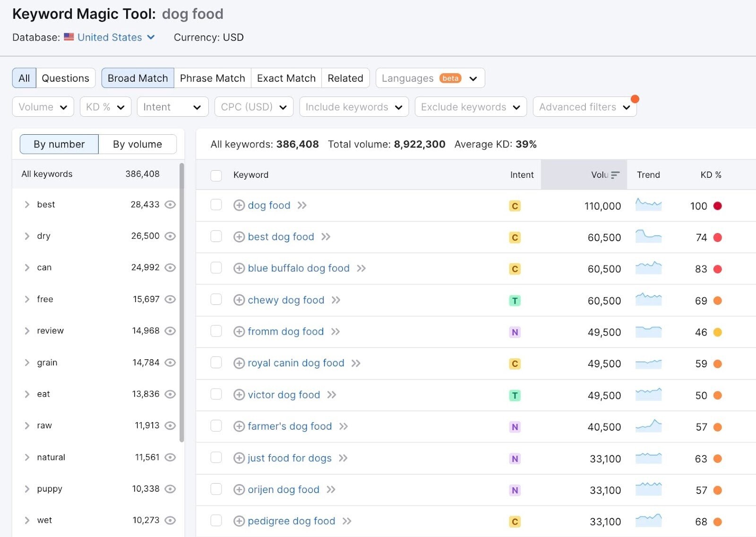Click plus icon next to pedigree dog food
This screenshot has width=756, height=537.
239,521
